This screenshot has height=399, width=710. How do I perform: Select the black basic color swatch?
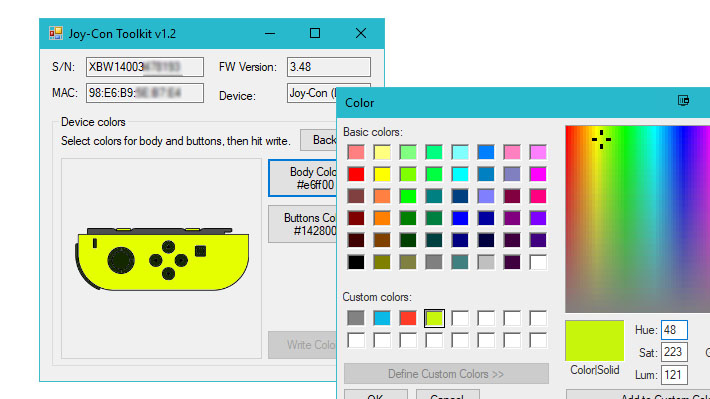[356, 262]
